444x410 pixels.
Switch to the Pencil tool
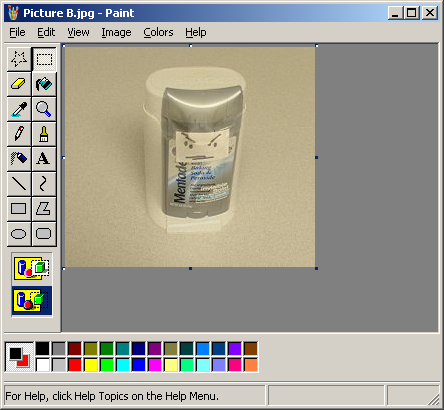[x=19, y=134]
